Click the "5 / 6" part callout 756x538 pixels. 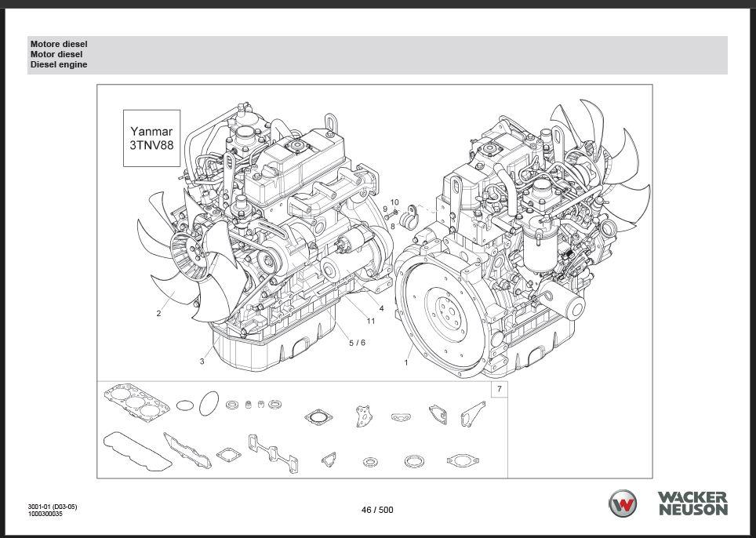[x=357, y=342]
